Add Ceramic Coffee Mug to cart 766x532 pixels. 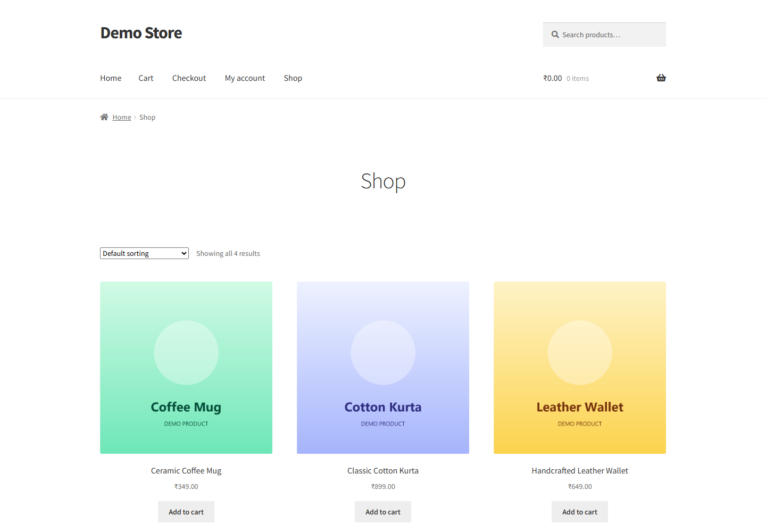(x=186, y=512)
